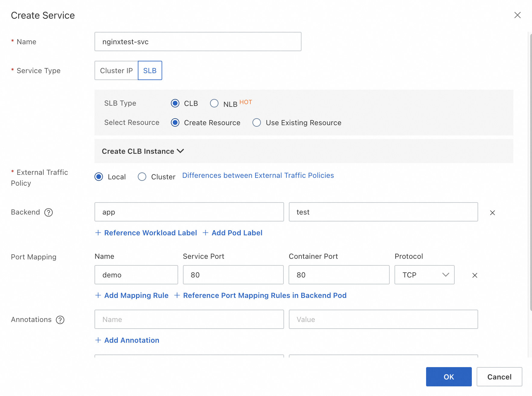Click the Backend label value field test
This screenshot has height=396, width=532.
click(383, 212)
